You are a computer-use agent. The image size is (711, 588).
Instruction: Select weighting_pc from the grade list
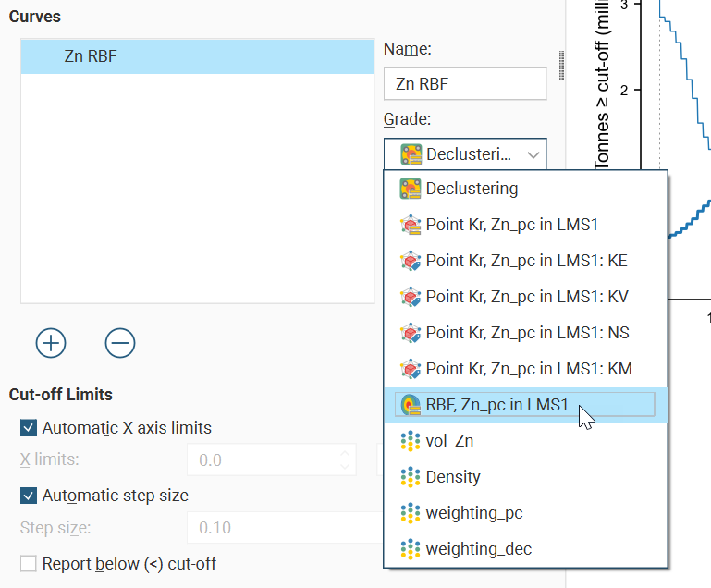tap(473, 513)
